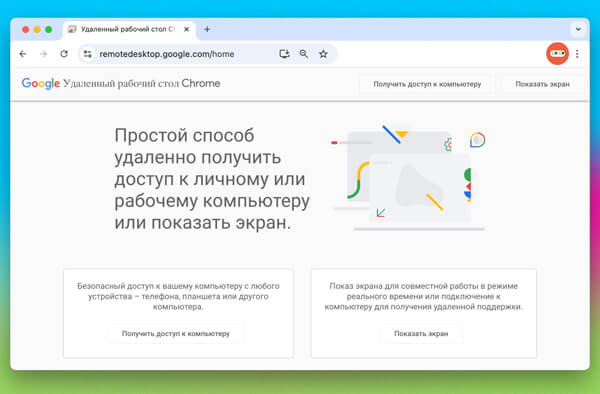Go back with the browser back arrow

(23, 54)
